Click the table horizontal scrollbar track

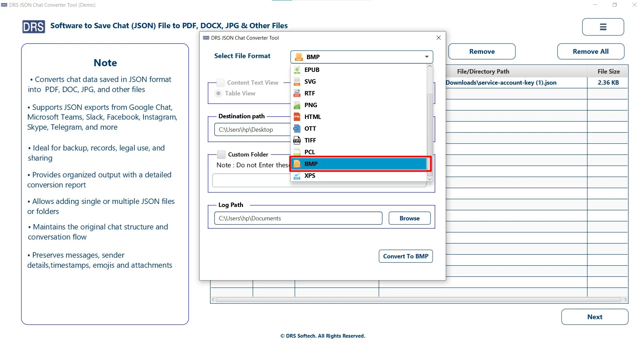coord(418,300)
